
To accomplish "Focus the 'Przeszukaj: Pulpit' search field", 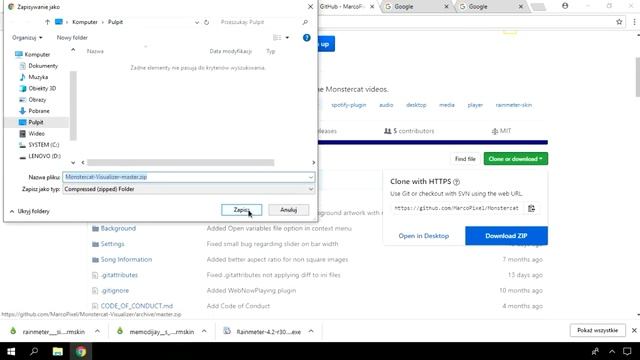I will click(x=260, y=22).
